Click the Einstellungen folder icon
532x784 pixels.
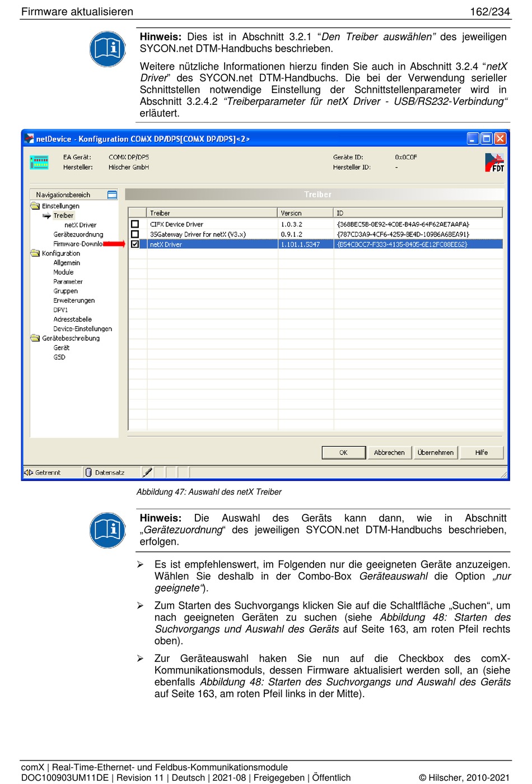pos(35,206)
